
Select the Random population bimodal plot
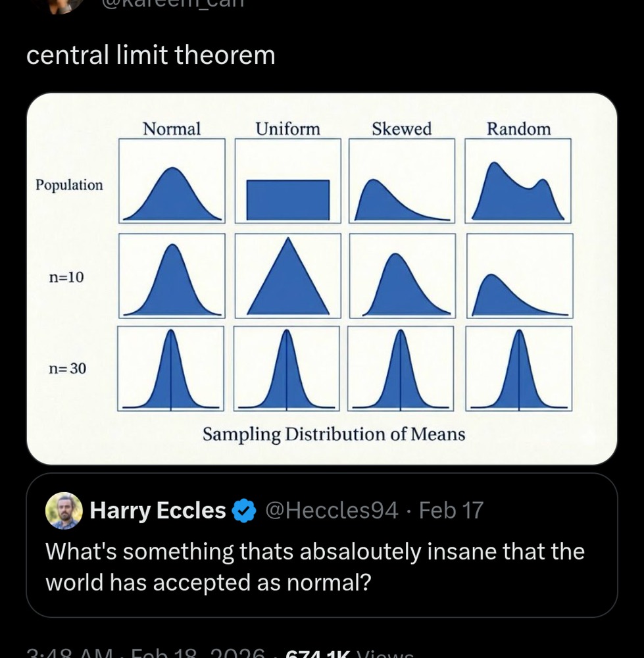pyautogui.click(x=518, y=181)
